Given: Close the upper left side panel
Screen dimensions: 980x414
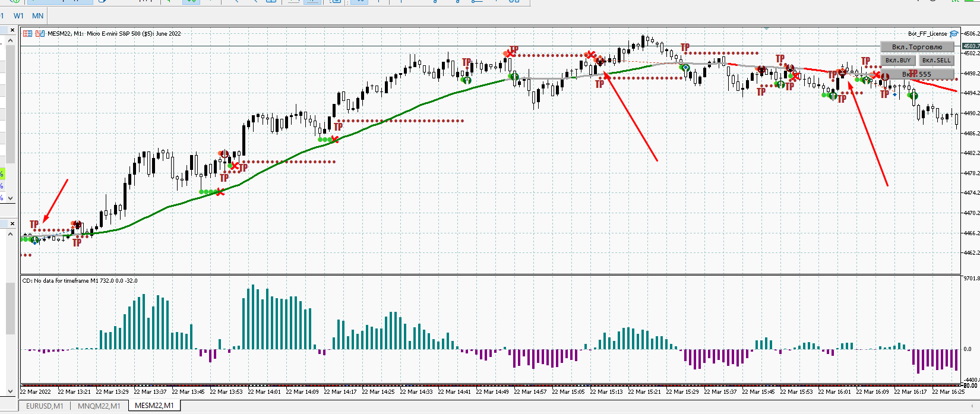Looking at the screenshot, I should 11,30.
